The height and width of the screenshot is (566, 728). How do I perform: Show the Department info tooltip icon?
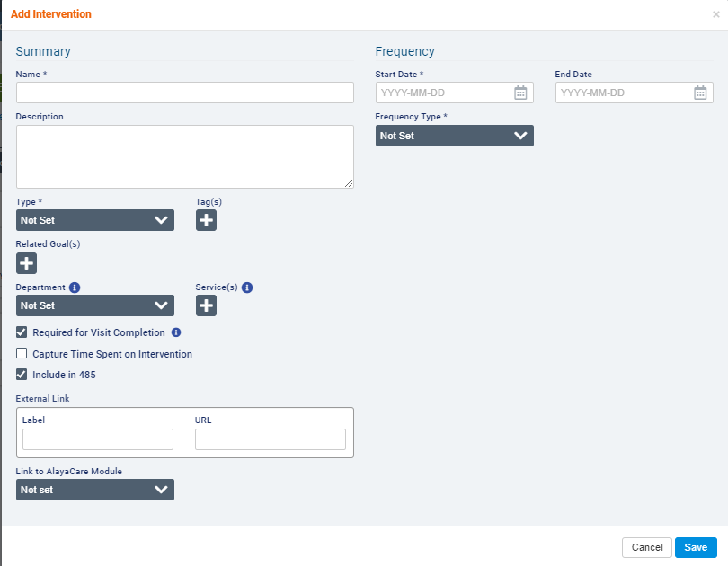pos(75,287)
